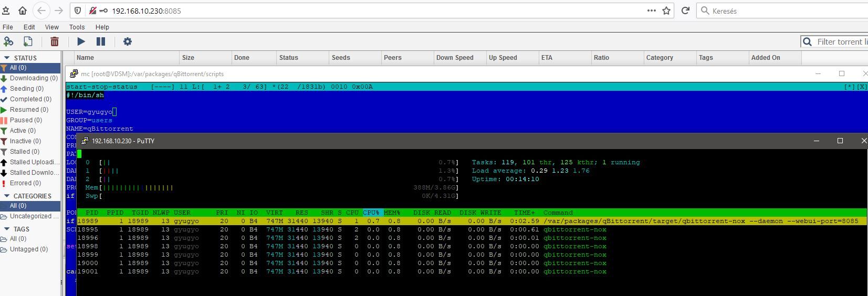Select Stalled (0) status filter
This screenshot has height=296, width=868.
30,152
